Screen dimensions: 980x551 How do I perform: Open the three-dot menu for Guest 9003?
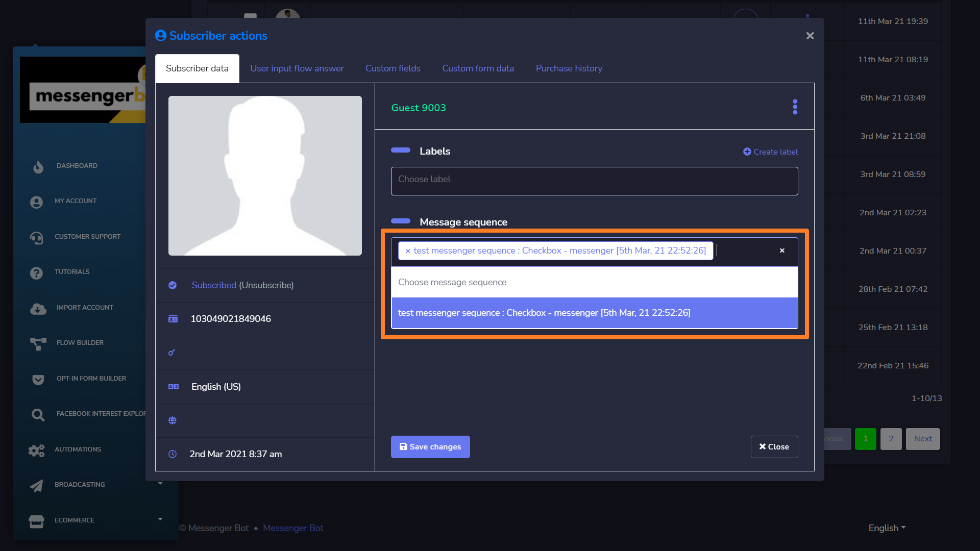pos(795,107)
